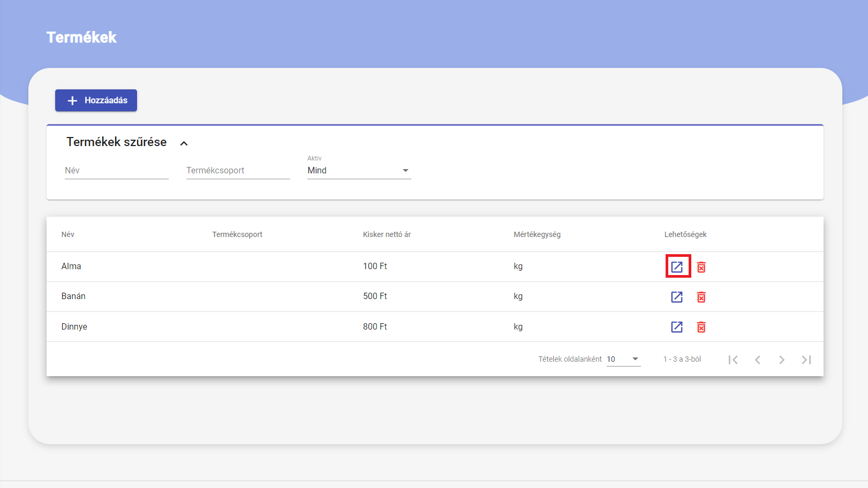Click the 100 Ft price cell

pos(375,266)
